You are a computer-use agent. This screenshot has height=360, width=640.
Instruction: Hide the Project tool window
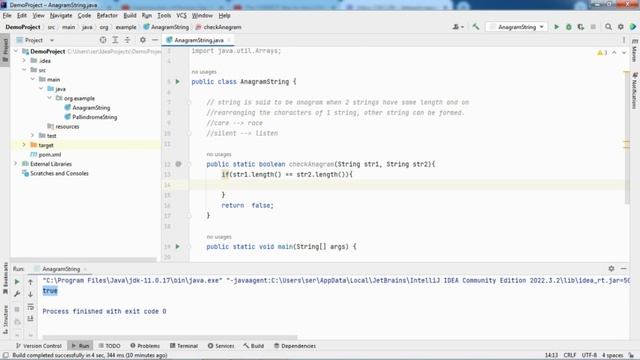pos(155,40)
